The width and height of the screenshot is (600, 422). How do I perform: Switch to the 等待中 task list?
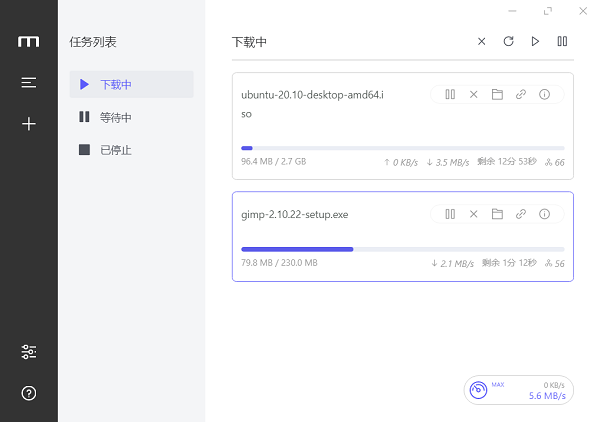click(131, 117)
